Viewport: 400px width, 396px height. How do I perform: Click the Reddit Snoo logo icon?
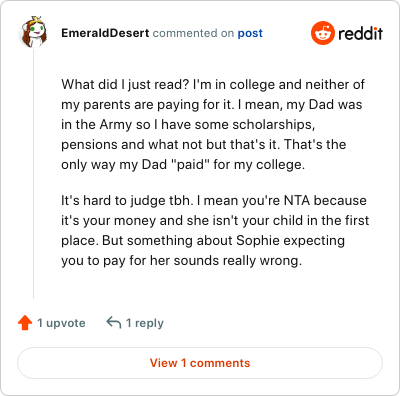coord(323,33)
